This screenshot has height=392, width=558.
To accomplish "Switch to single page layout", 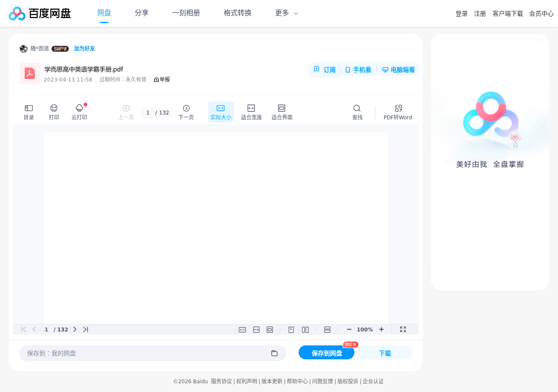I will click(291, 330).
